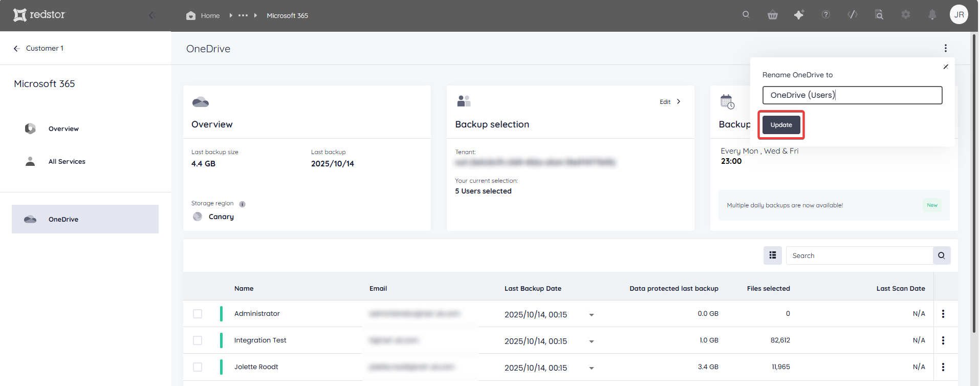Viewport: 980px width, 386px height.
Task: Click the Administrator user name
Action: [x=257, y=314]
